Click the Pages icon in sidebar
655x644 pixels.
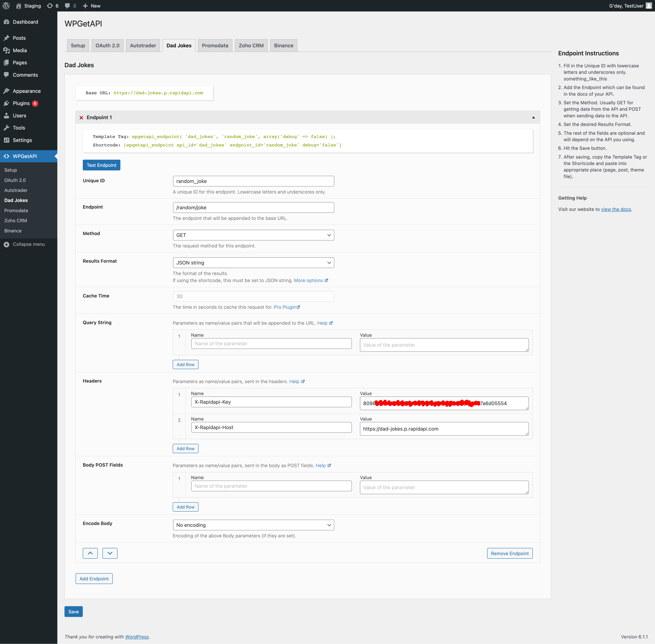coord(6,63)
